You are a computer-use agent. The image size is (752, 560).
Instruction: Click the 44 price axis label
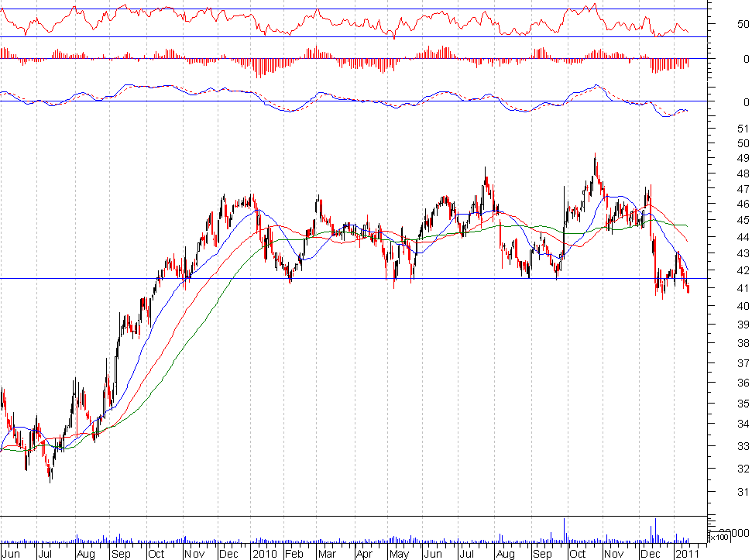click(743, 237)
